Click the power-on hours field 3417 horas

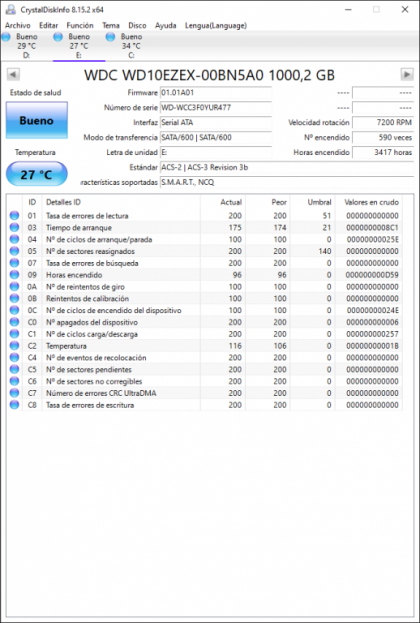coord(383,153)
